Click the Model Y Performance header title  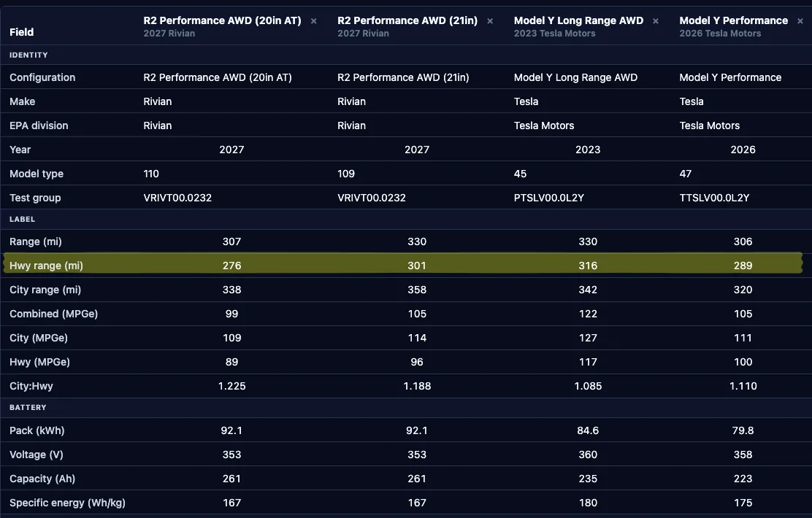click(x=733, y=20)
